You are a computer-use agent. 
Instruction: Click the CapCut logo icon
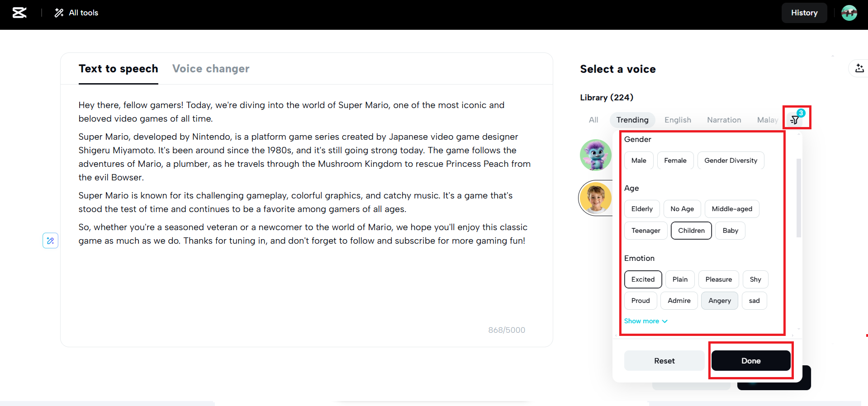click(x=19, y=13)
